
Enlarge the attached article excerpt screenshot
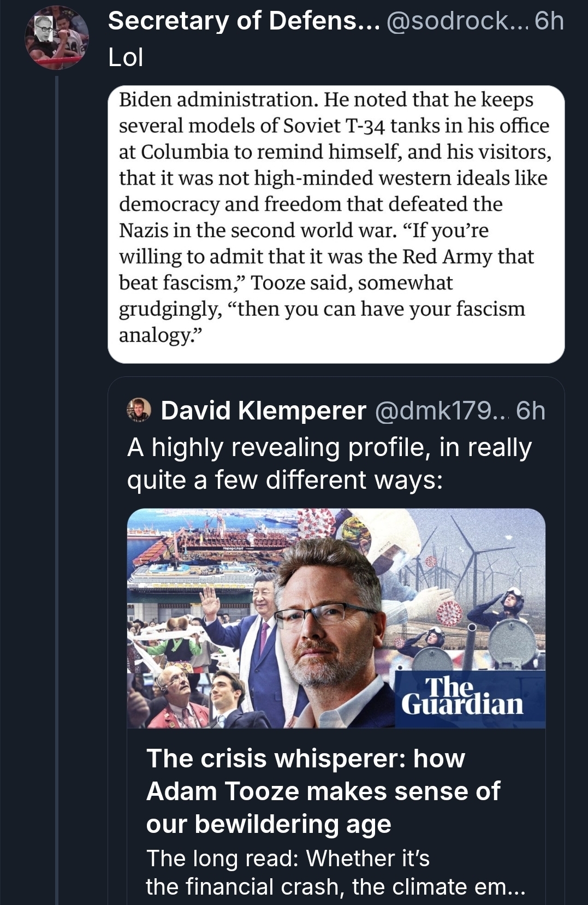tap(336, 224)
